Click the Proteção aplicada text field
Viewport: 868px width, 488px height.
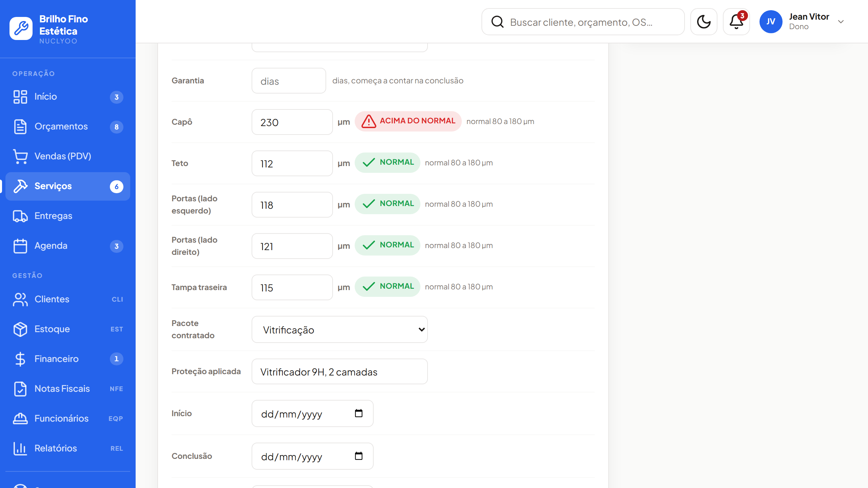340,371
